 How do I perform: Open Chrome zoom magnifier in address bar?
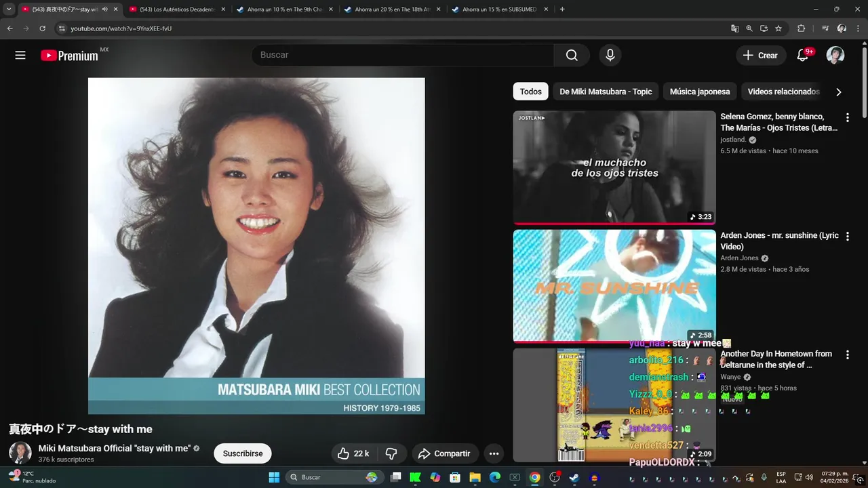(749, 28)
